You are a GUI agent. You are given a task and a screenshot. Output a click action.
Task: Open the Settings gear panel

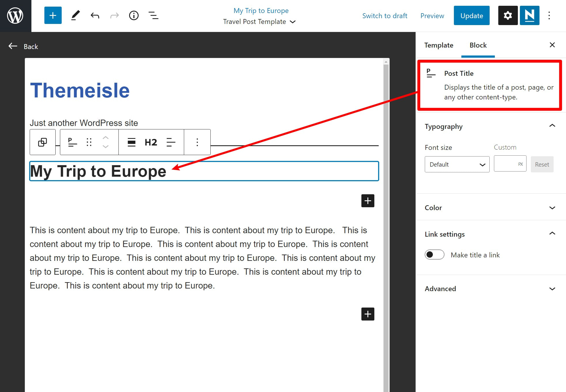(507, 15)
